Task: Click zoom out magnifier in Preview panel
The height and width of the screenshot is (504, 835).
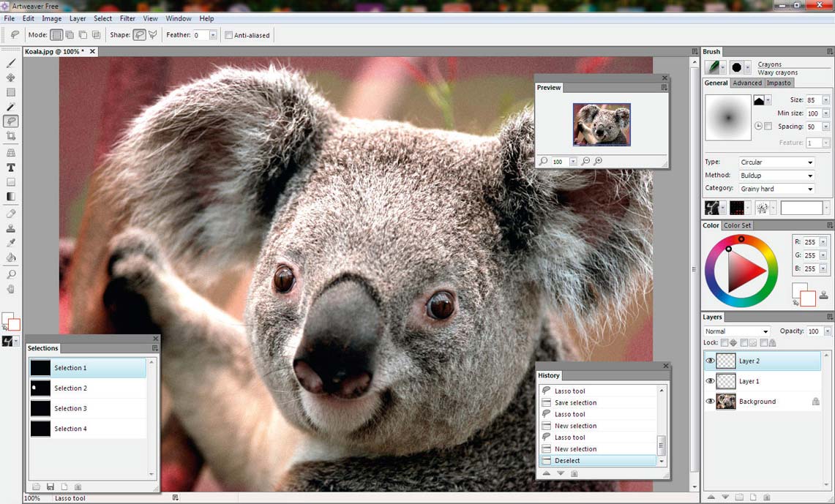Action: pos(585,161)
